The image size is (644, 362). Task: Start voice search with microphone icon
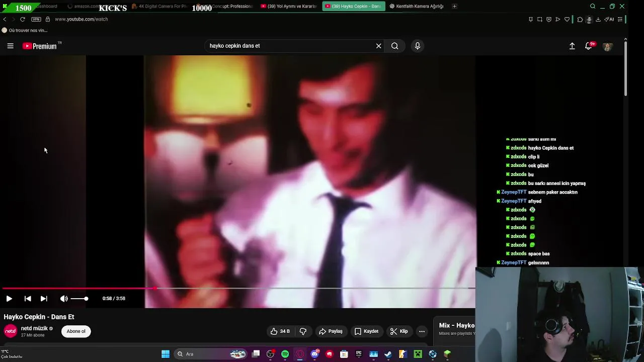click(417, 46)
